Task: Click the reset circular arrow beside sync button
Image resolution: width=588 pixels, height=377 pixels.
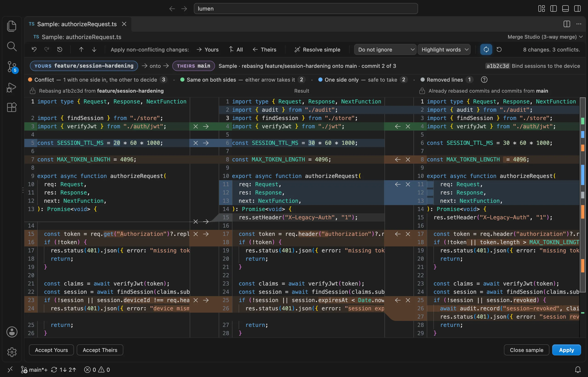Action: tap(499, 50)
